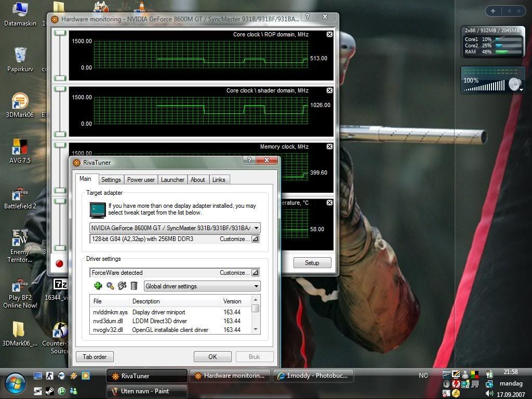
Task: Switch to Uten navn Paint taskbar button
Action: 147,391
